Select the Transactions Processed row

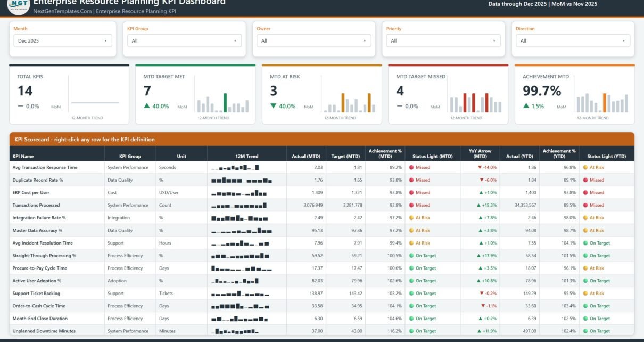coord(322,205)
